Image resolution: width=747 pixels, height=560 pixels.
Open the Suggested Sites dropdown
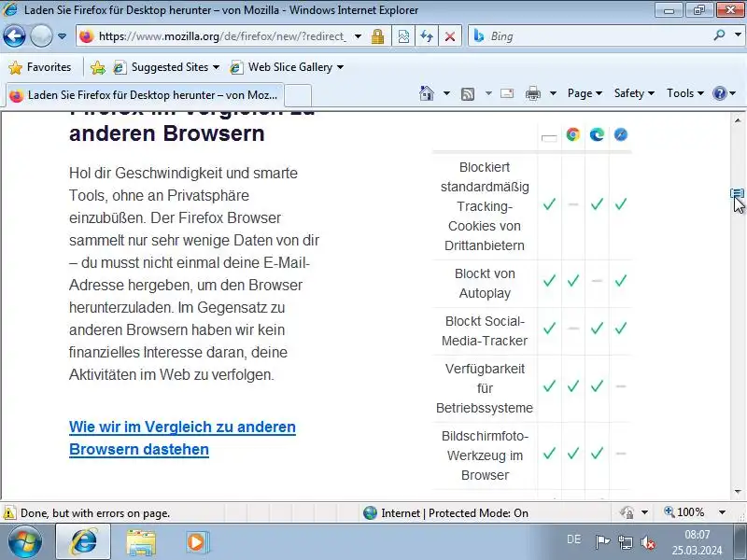[166, 67]
